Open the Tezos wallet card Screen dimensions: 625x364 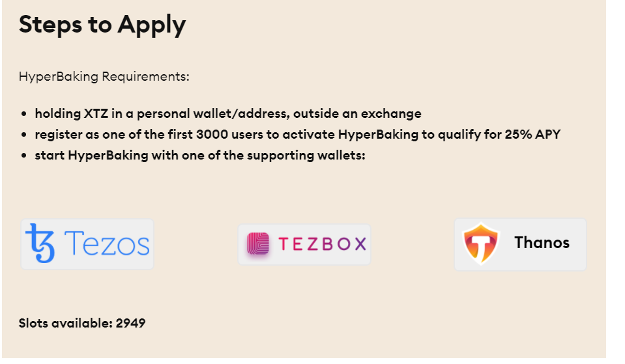(x=87, y=244)
